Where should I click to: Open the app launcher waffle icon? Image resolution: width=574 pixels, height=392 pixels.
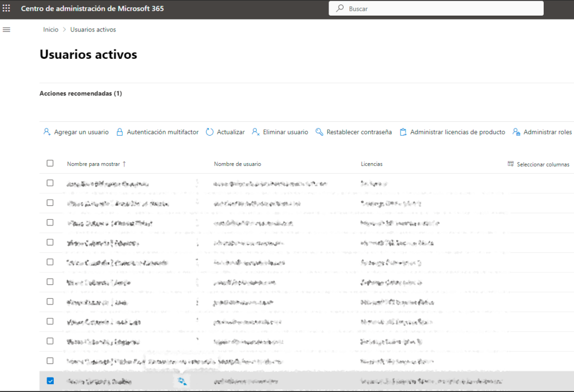pyautogui.click(x=7, y=8)
